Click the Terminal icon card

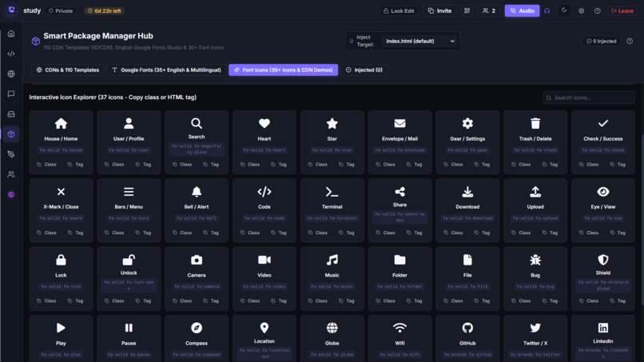point(332,210)
